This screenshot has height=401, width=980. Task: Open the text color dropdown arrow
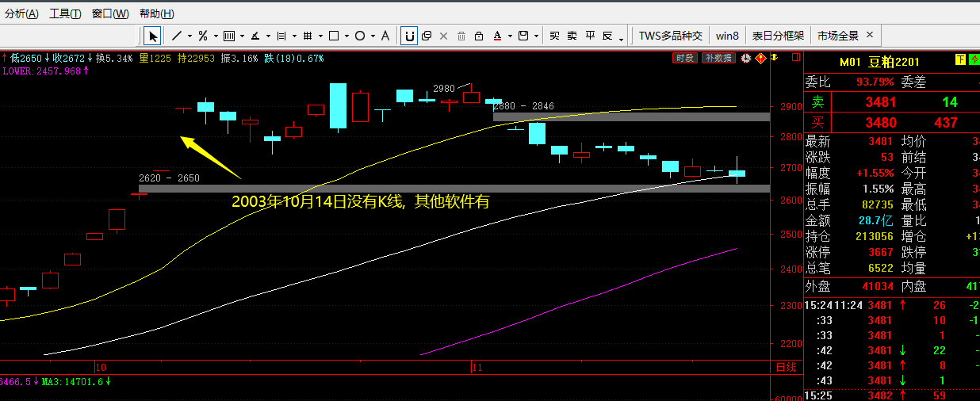click(x=510, y=36)
